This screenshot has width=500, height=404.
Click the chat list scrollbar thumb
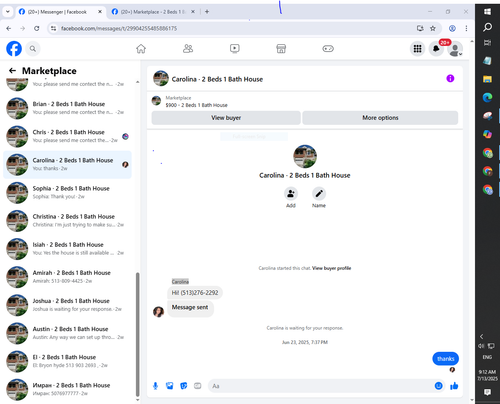click(x=137, y=334)
